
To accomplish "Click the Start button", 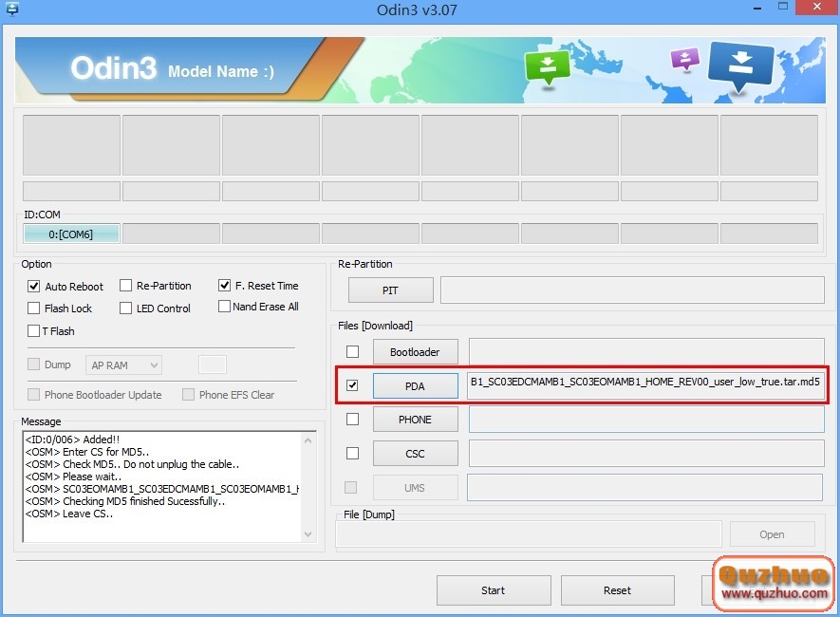I will [x=494, y=590].
